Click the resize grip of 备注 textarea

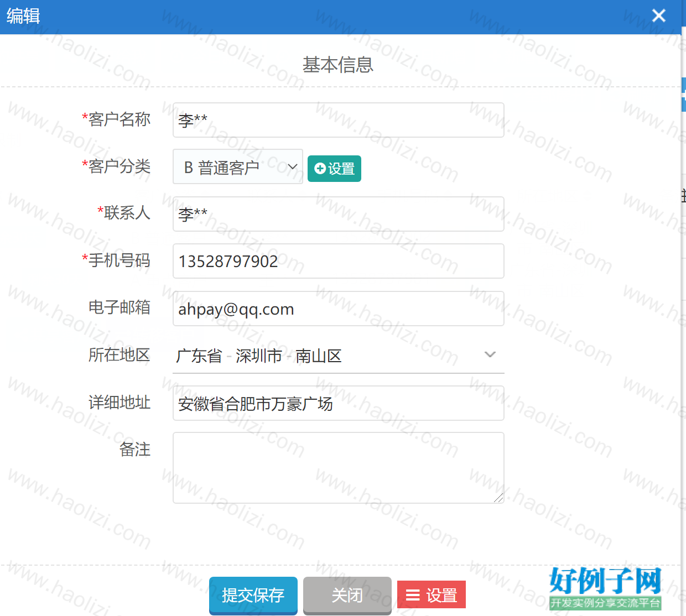[x=498, y=498]
